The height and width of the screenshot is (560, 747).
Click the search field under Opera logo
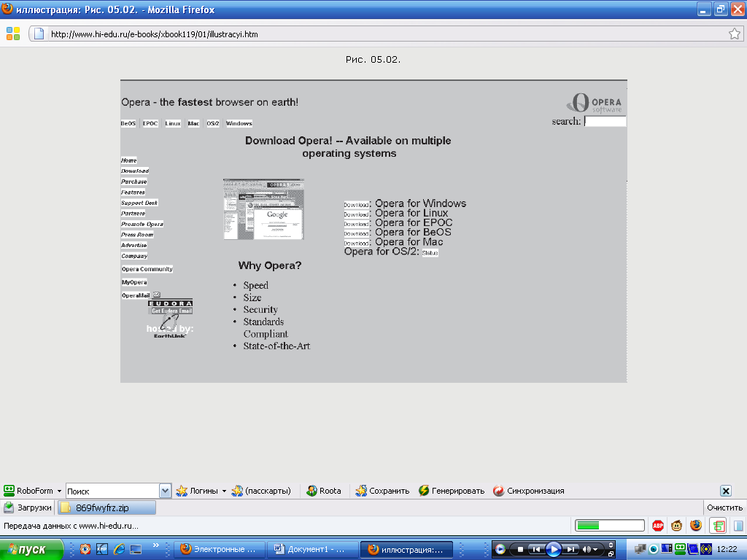point(605,121)
